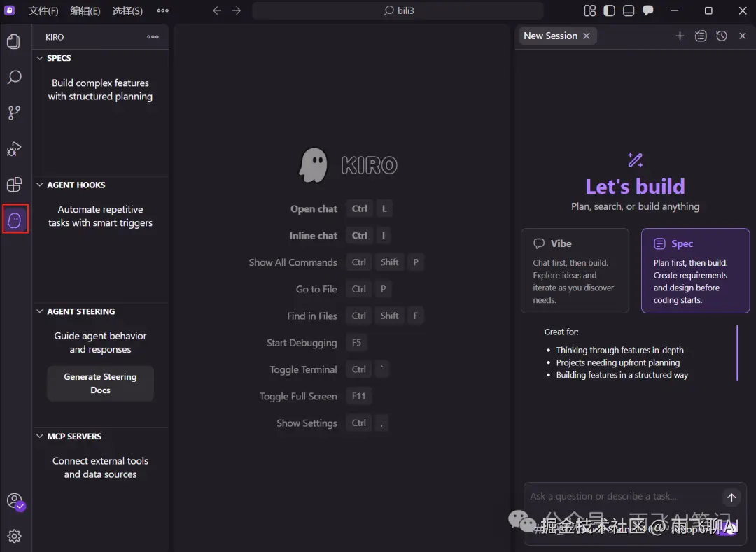Viewport: 756px width, 552px height.
Task: Open the Run and Debug view
Action: pos(14,149)
